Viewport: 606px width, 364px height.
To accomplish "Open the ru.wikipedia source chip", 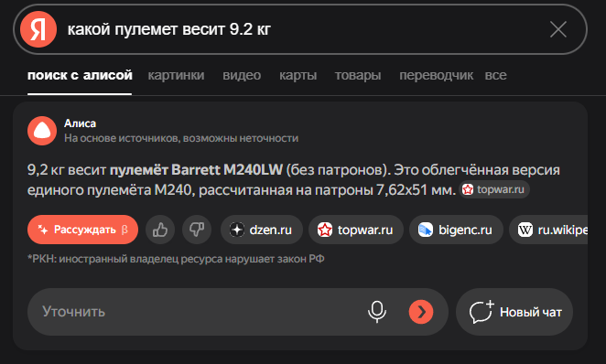I will click(549, 230).
